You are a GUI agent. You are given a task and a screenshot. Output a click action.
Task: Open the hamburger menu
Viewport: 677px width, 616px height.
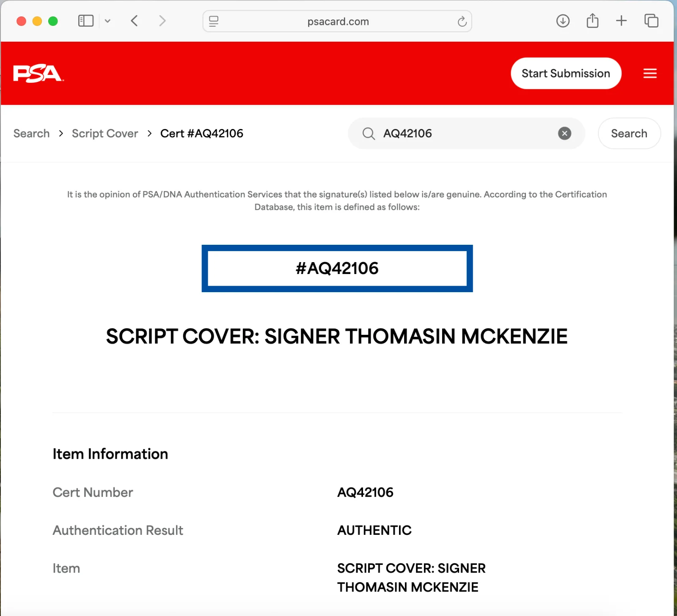(650, 74)
